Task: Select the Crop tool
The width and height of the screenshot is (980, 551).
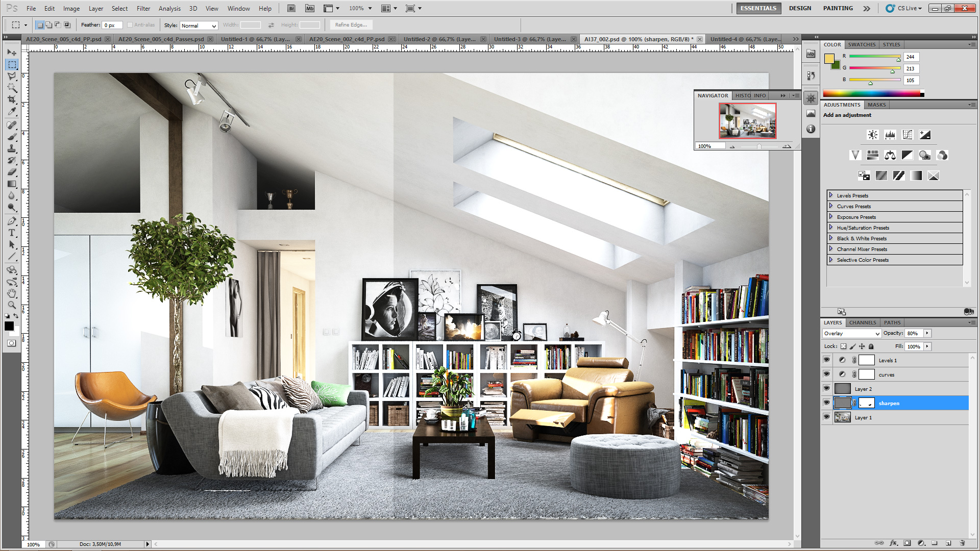Action: pyautogui.click(x=12, y=99)
